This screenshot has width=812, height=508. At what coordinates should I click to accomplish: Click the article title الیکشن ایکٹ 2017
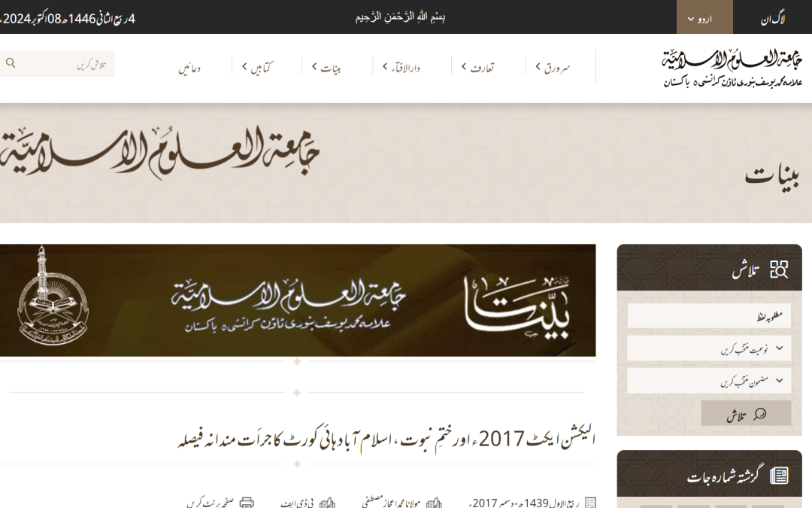click(x=386, y=439)
